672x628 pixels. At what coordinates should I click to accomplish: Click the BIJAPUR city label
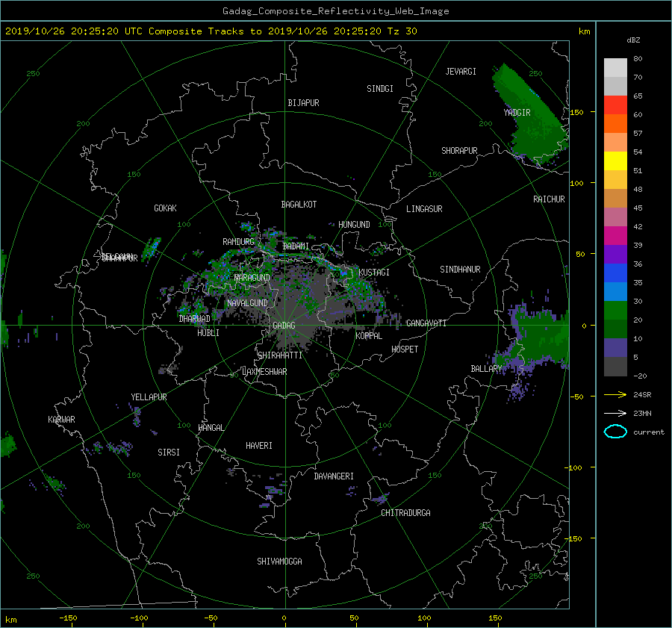point(303,103)
